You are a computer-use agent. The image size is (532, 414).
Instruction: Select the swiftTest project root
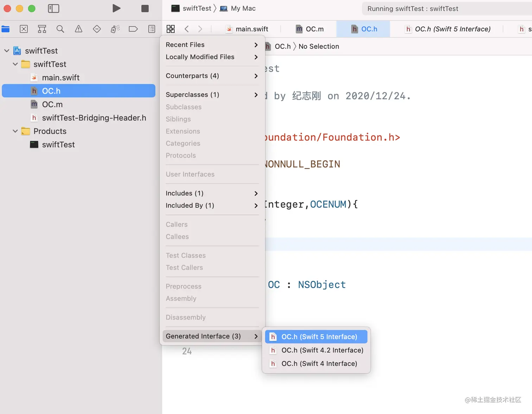coord(78,51)
